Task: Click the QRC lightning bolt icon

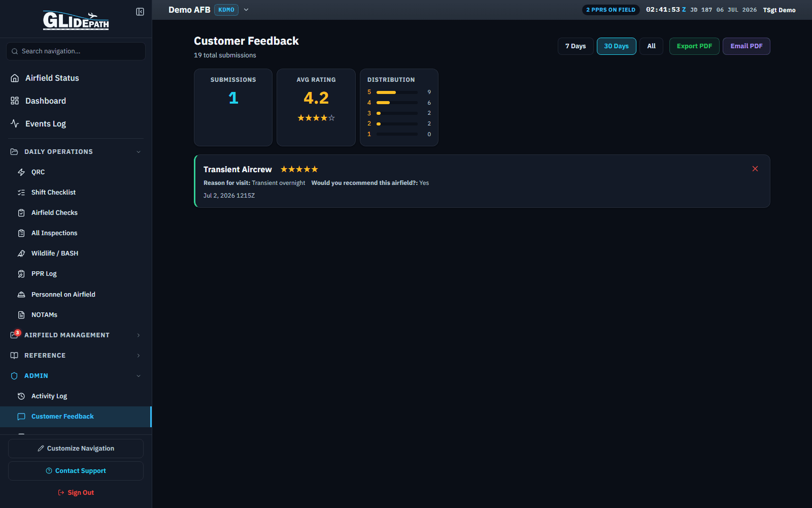Action: tap(21, 172)
